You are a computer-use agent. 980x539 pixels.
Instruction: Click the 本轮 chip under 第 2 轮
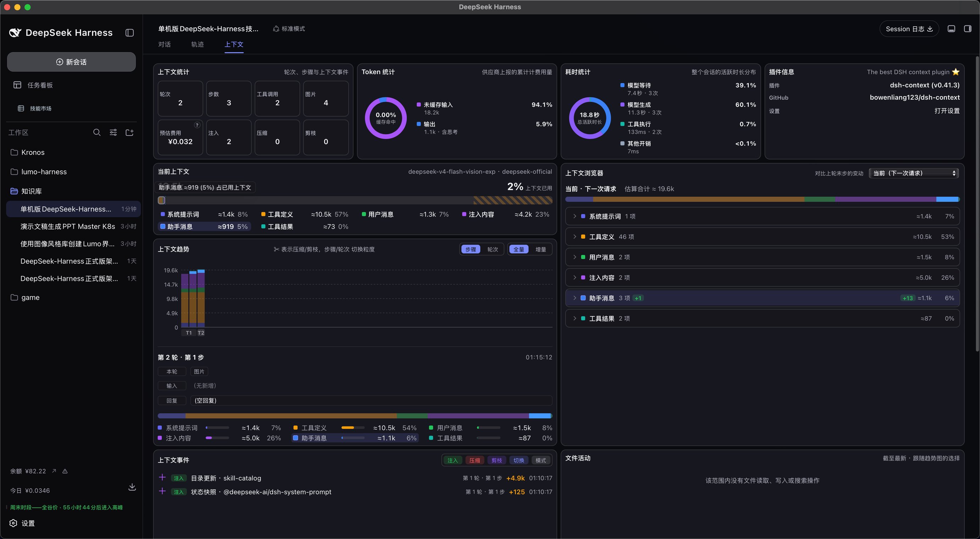click(172, 371)
